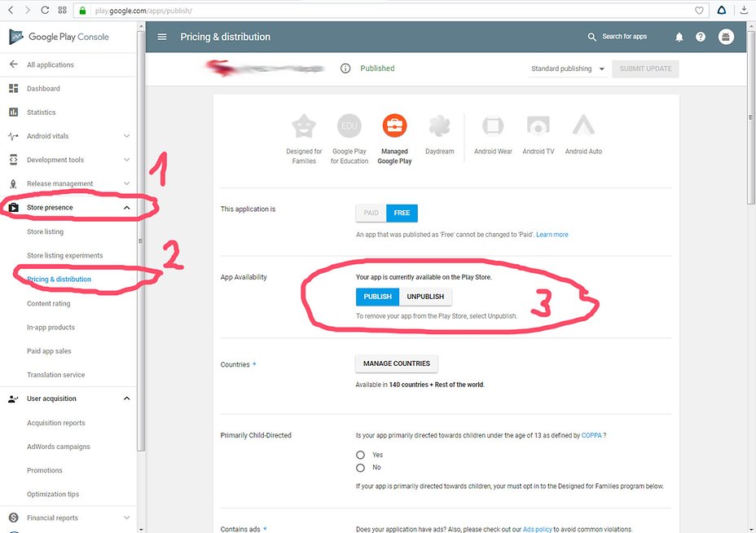This screenshot has height=533, width=756.
Task: Open Translation service page
Action: 56,374
